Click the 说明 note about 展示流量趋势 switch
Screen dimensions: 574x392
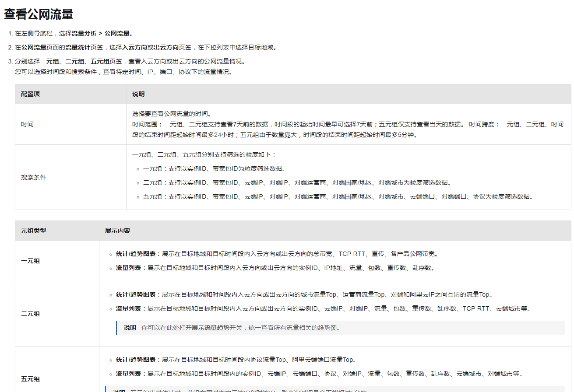coord(341,328)
